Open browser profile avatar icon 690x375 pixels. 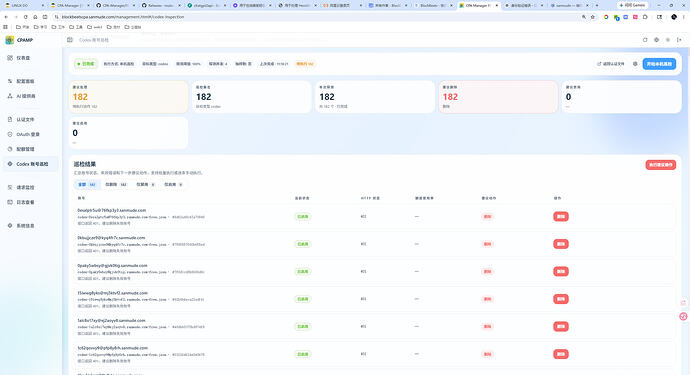pos(674,17)
